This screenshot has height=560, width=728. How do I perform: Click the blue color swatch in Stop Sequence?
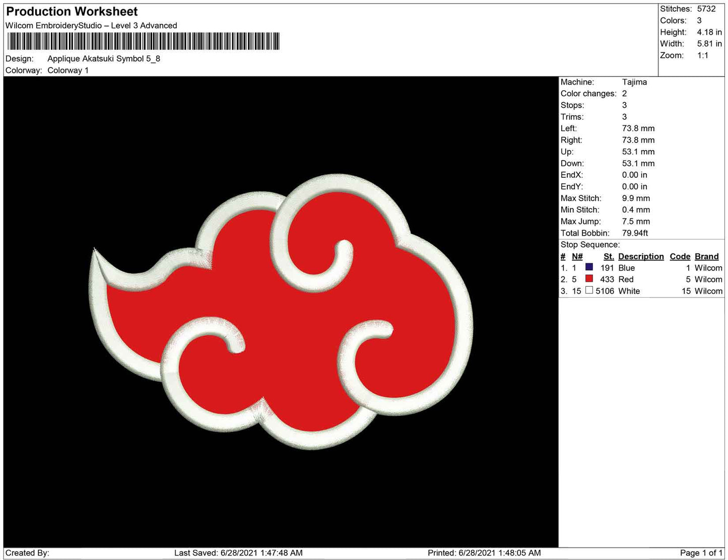coord(589,267)
